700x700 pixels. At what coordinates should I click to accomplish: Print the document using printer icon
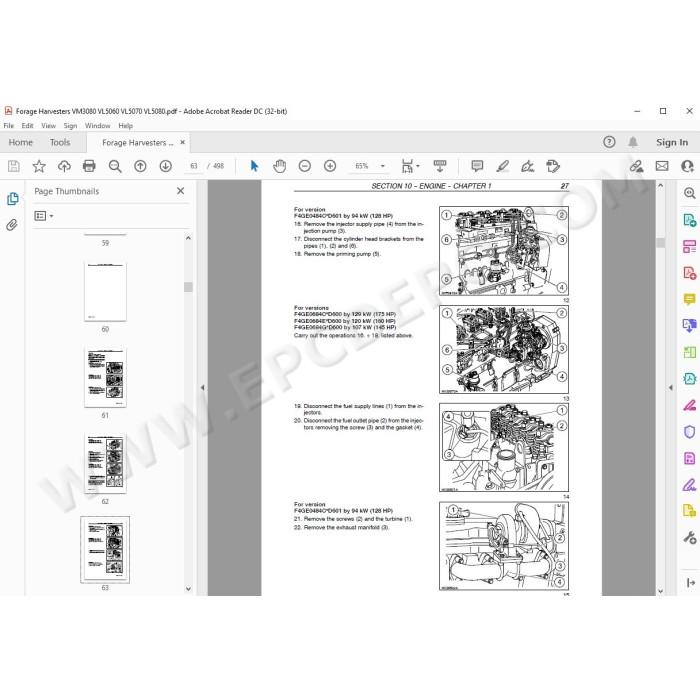point(89,166)
